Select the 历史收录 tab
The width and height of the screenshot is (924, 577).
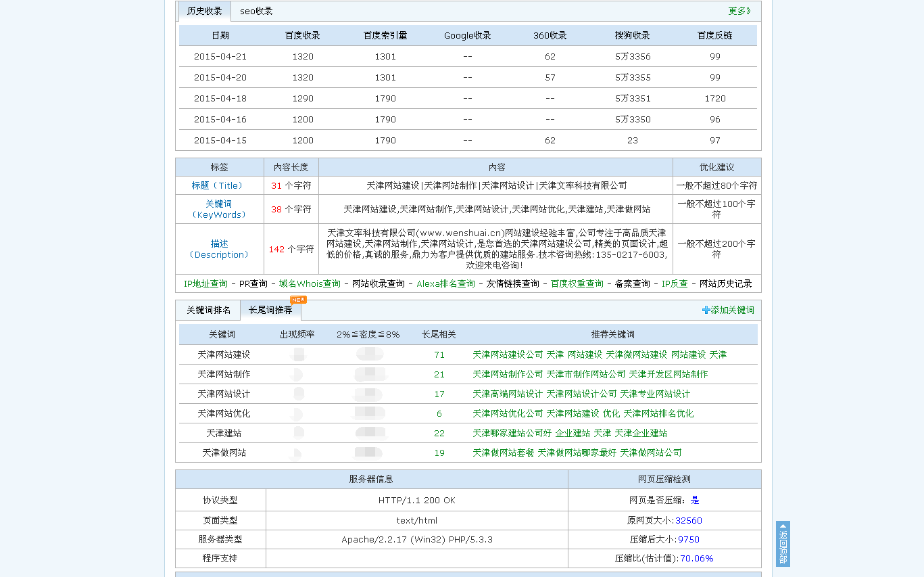click(204, 11)
